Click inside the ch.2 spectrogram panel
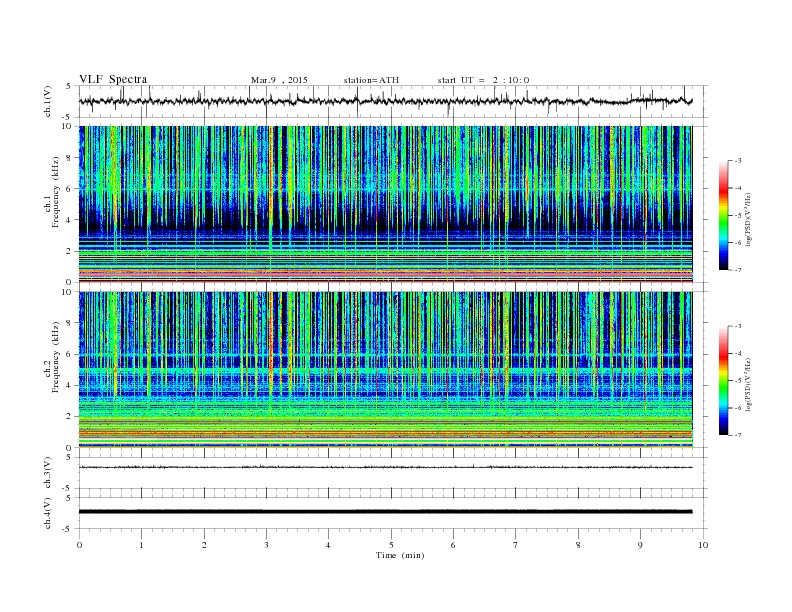This screenshot has height=612, width=792. (x=385, y=370)
